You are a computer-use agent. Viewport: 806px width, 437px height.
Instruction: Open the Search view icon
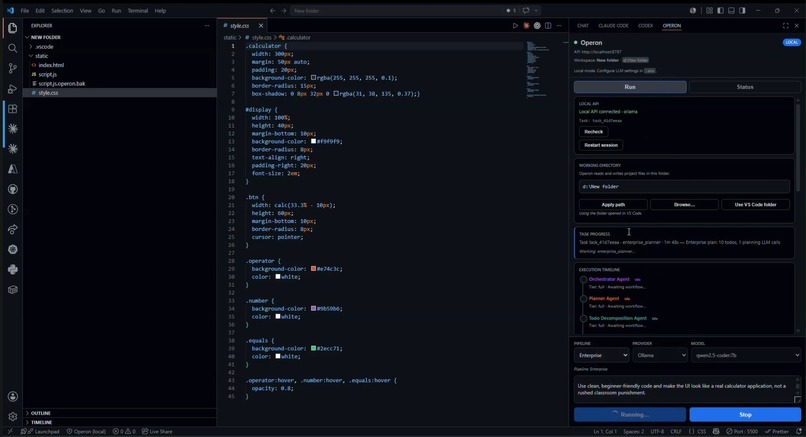coord(13,48)
